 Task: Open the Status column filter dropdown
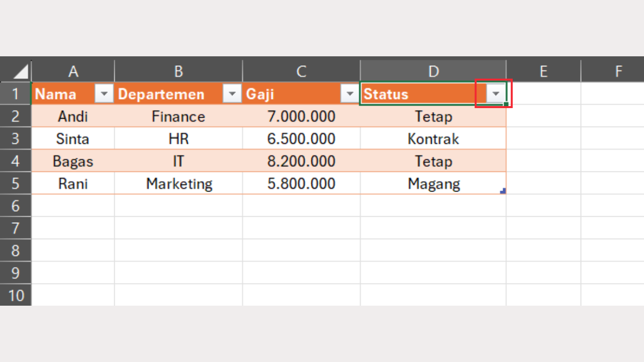(496, 94)
